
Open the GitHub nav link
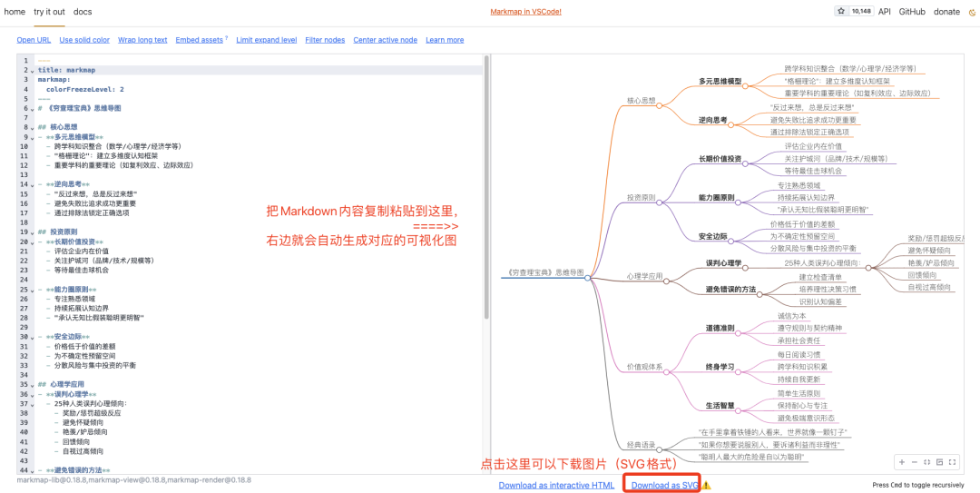point(912,11)
